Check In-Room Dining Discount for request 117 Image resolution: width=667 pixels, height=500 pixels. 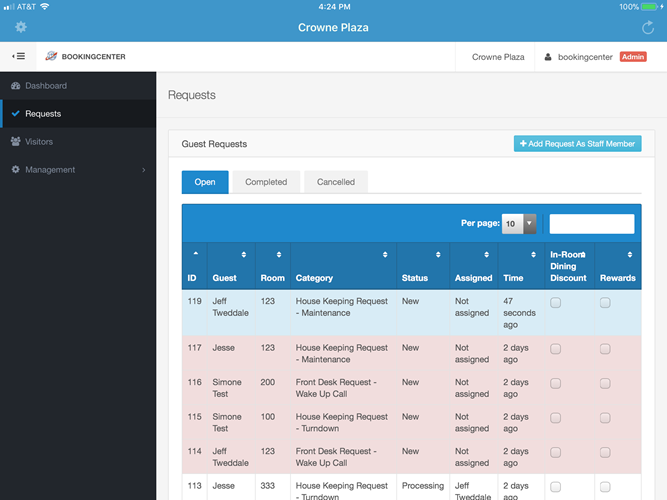556,349
